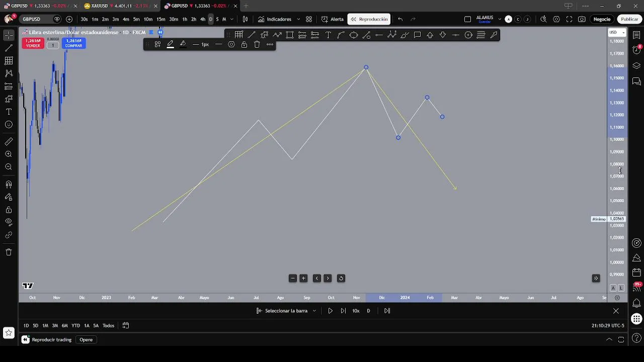The height and width of the screenshot is (362, 644).
Task: Expand the Indicadores dropdown arrow
Action: (298, 19)
